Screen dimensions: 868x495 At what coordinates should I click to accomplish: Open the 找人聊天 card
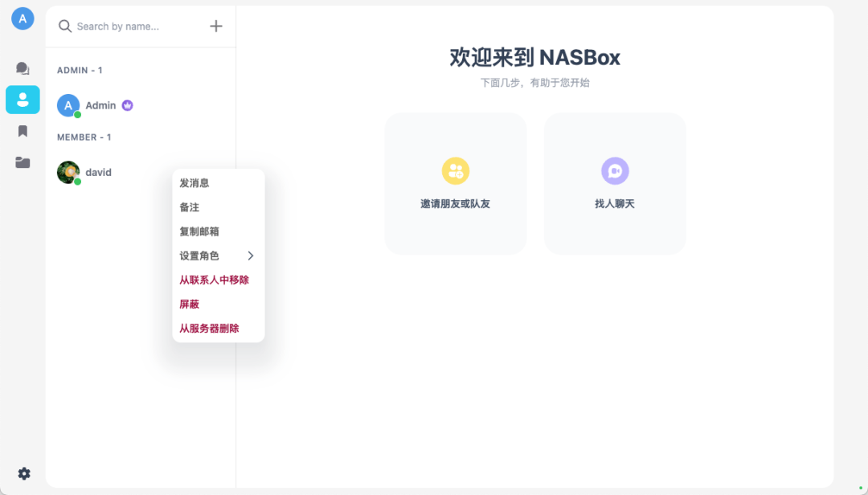(615, 183)
